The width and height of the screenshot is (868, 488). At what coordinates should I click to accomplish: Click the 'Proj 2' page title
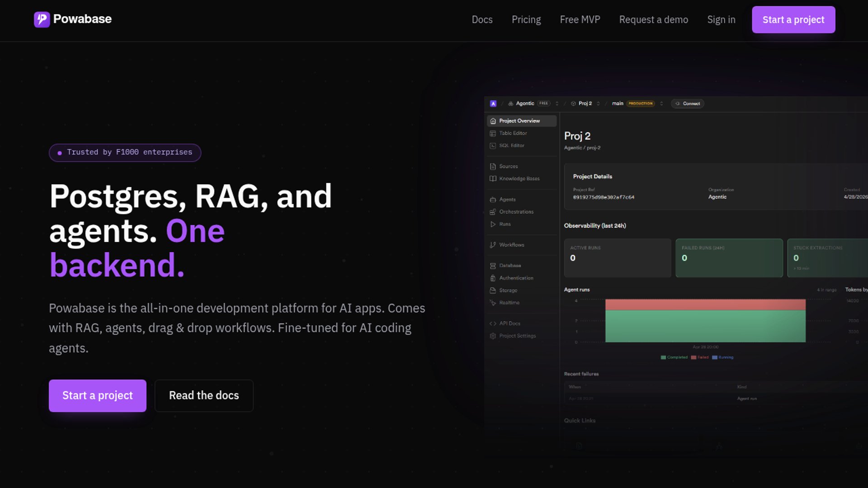(577, 136)
